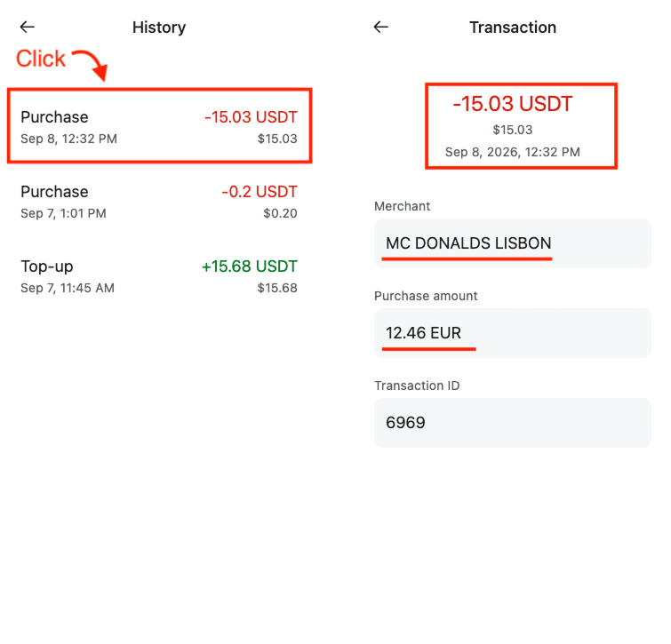Click the -15.03 USDT amount in transaction details

pos(513,104)
